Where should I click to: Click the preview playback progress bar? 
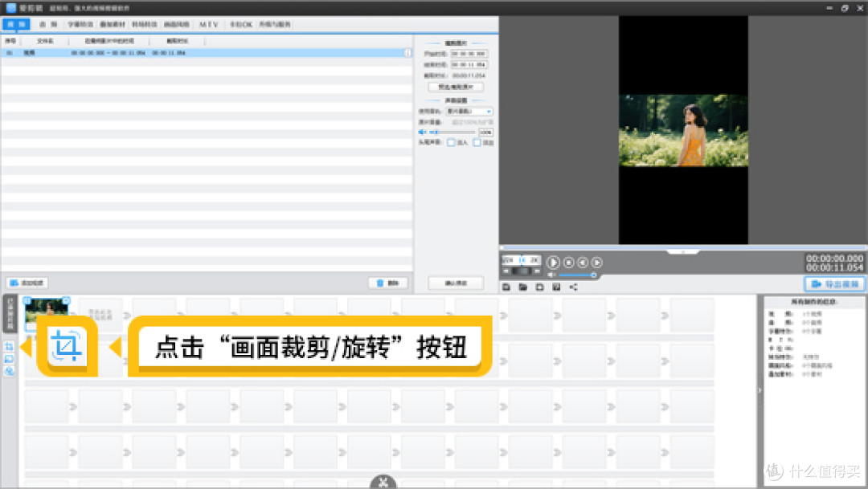click(683, 247)
